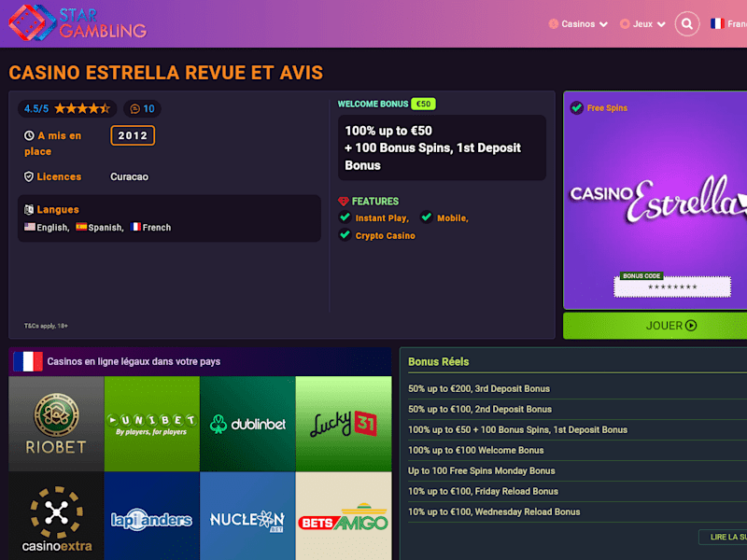Click the Instant Play checkmark icon
Viewport: 747px width, 560px height.
pyautogui.click(x=345, y=217)
